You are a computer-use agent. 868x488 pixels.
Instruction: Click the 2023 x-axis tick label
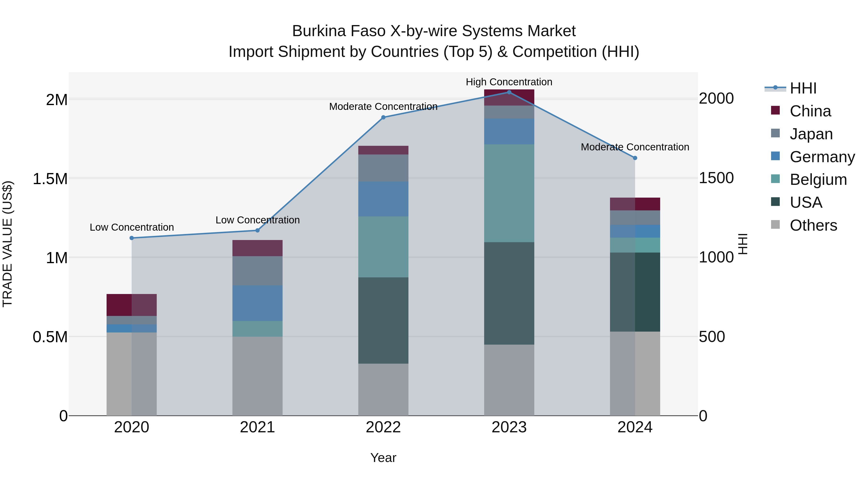[509, 427]
